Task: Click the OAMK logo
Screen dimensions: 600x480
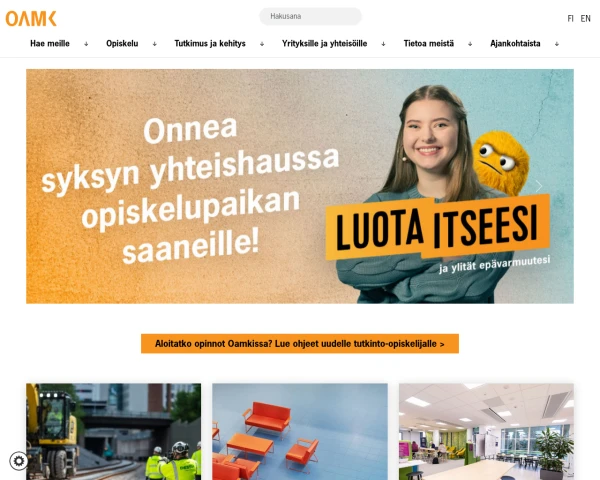Action: pyautogui.click(x=31, y=18)
